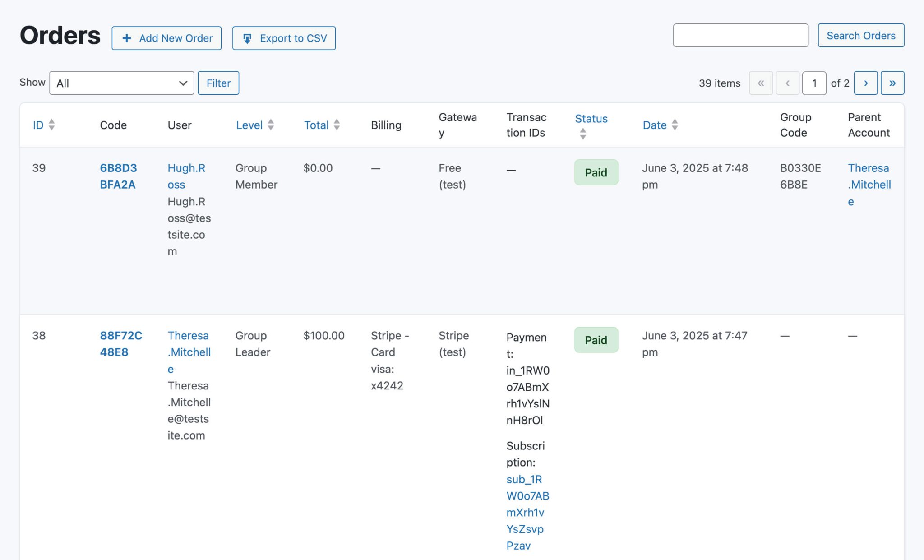
Task: Click the disabled previous page arrow
Action: 788,83
